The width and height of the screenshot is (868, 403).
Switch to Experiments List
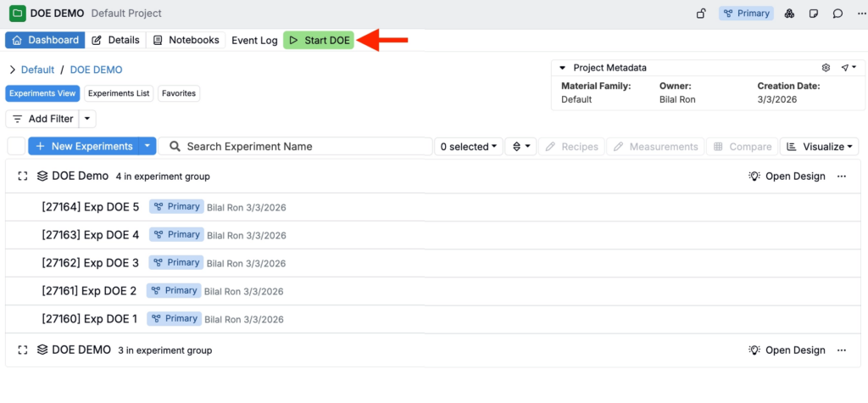click(119, 93)
